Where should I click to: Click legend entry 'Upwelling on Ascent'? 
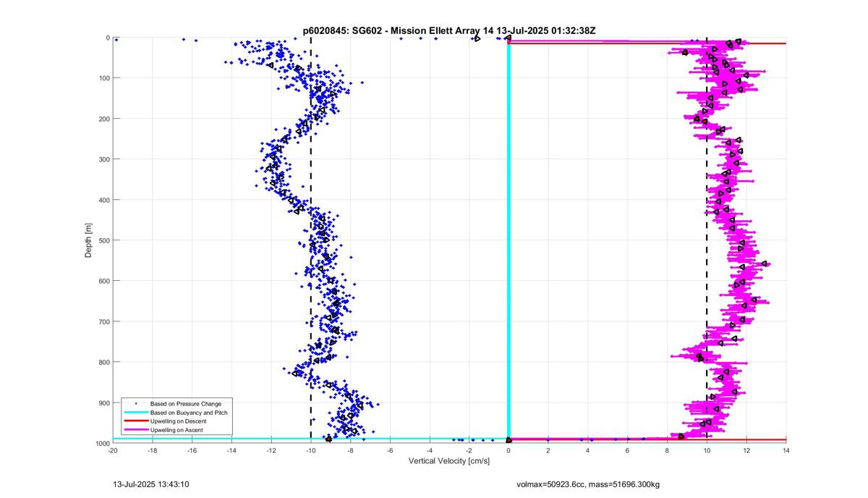point(176,430)
